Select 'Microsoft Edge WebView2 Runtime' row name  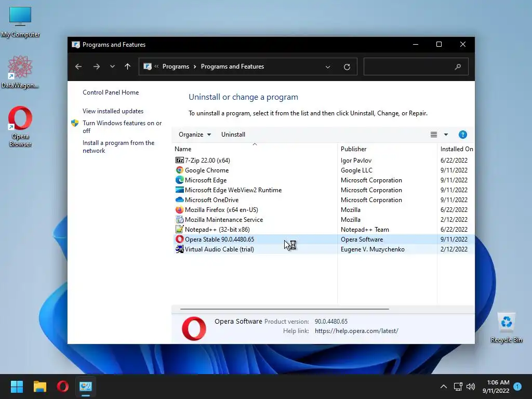pos(233,190)
